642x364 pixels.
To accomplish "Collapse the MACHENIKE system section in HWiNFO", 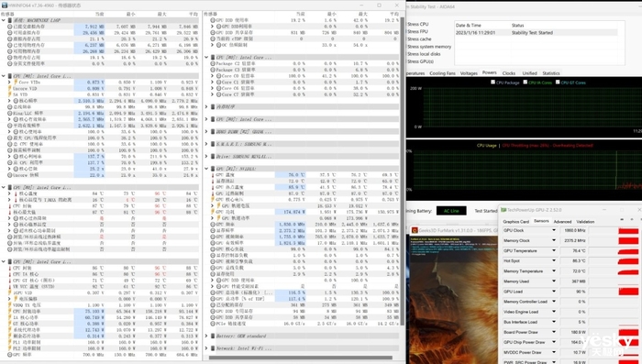I will (4, 20).
